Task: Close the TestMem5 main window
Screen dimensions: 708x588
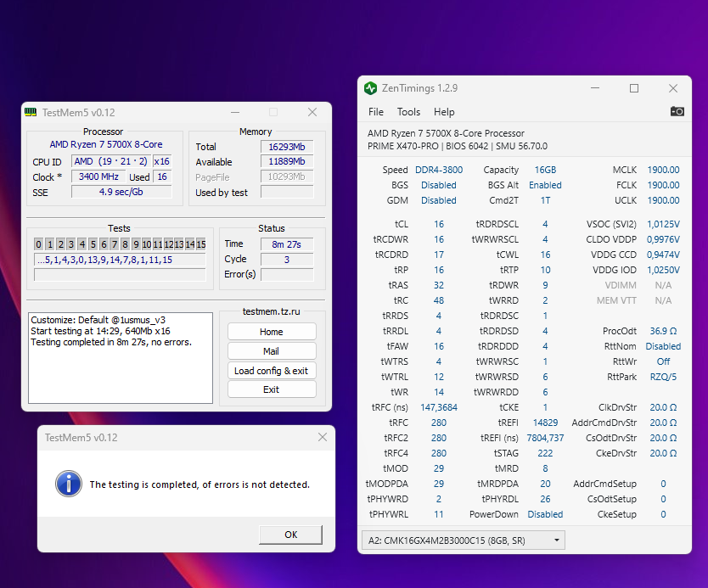Action: click(312, 112)
